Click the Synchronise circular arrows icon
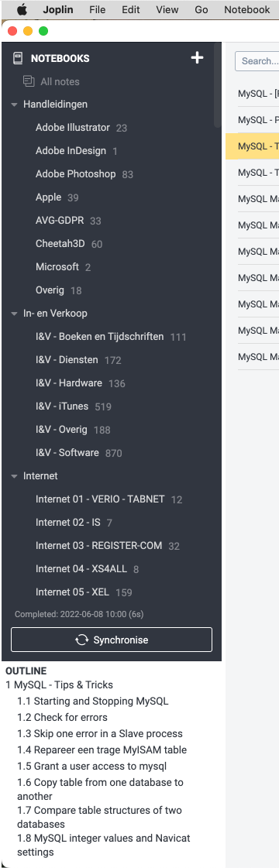279x868 pixels. (x=82, y=640)
